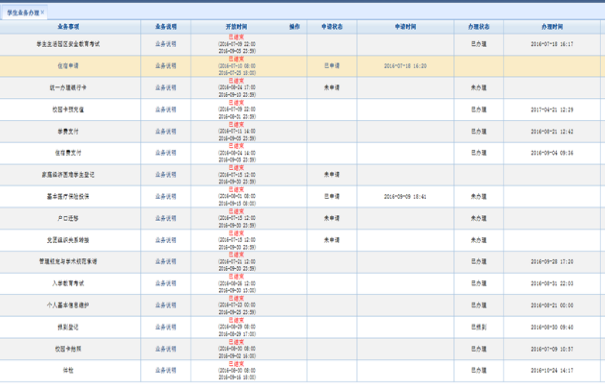This screenshot has width=605, height=389.
Task: Click the 办理时间 column header
Action: click(552, 27)
